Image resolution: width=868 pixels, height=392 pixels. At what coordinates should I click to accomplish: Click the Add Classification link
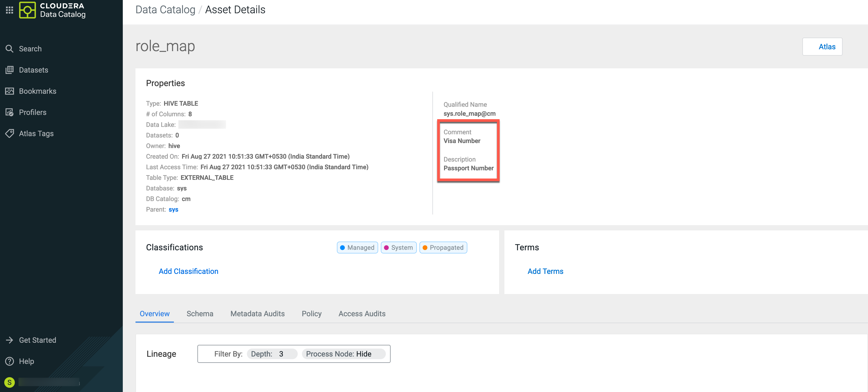coord(188,271)
